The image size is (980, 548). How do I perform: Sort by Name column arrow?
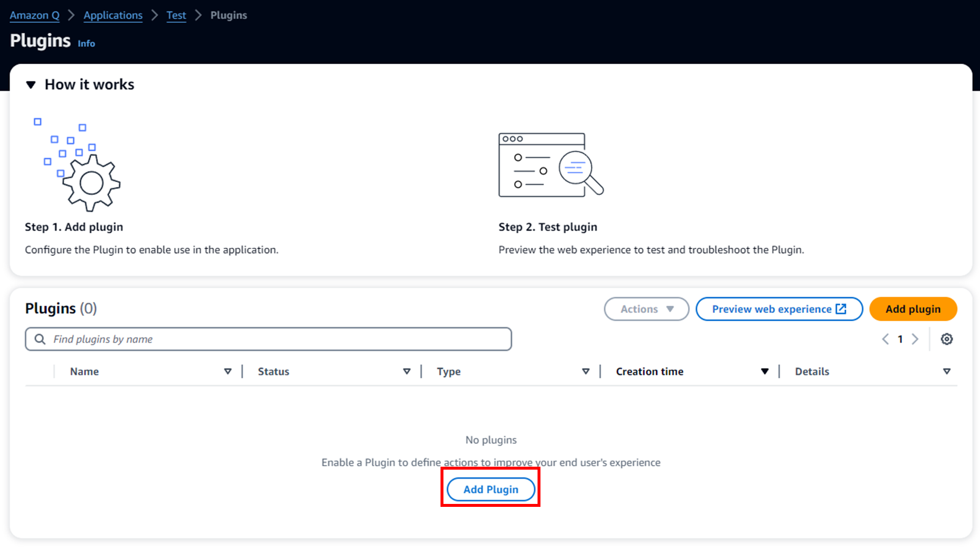[x=228, y=371]
